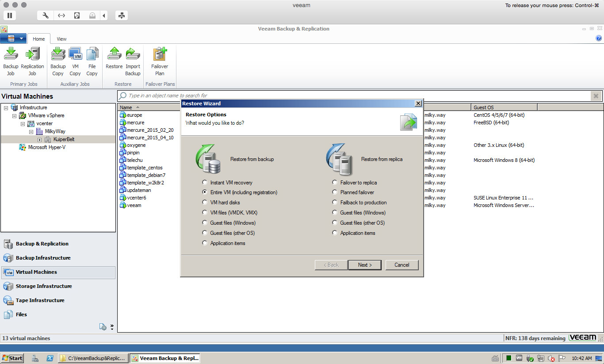Launch PowerShell from the taskbar
Image resolution: width=604 pixels, height=364 pixels.
click(50, 358)
